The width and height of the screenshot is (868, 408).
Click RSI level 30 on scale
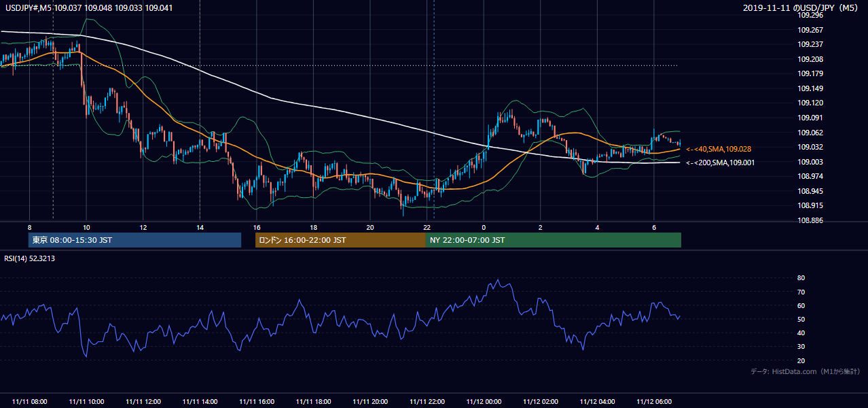801,347
